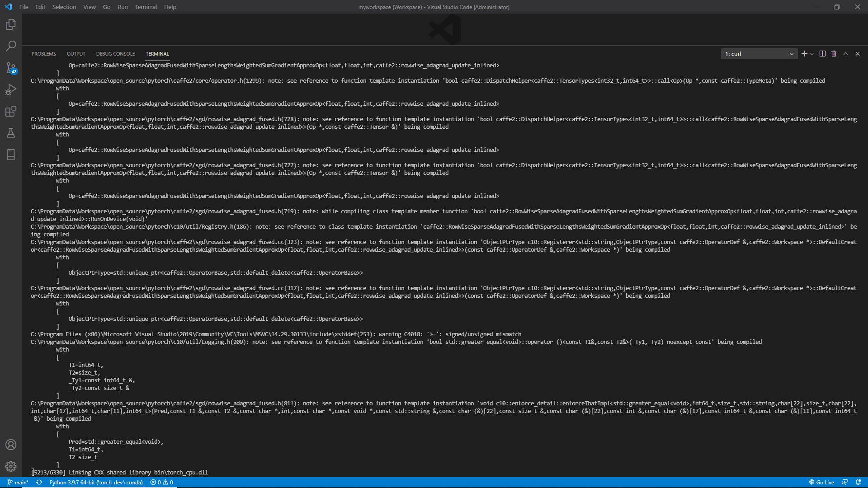Click errors and warnings count in status bar

click(162, 483)
